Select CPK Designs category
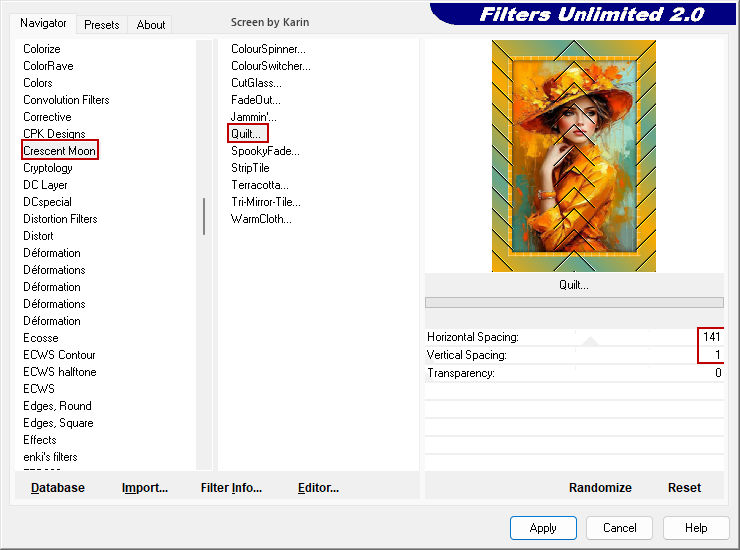The height and width of the screenshot is (550, 740). pos(54,134)
